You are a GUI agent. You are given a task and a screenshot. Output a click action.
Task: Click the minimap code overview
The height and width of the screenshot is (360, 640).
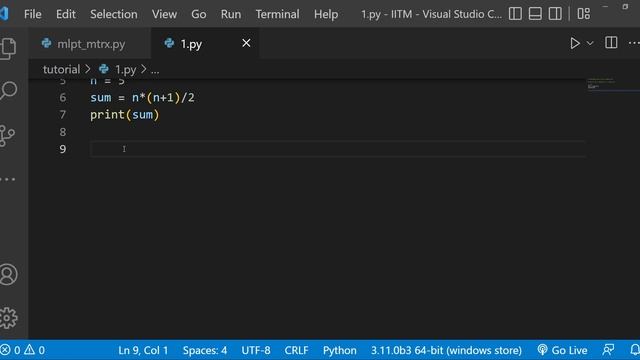(612, 84)
